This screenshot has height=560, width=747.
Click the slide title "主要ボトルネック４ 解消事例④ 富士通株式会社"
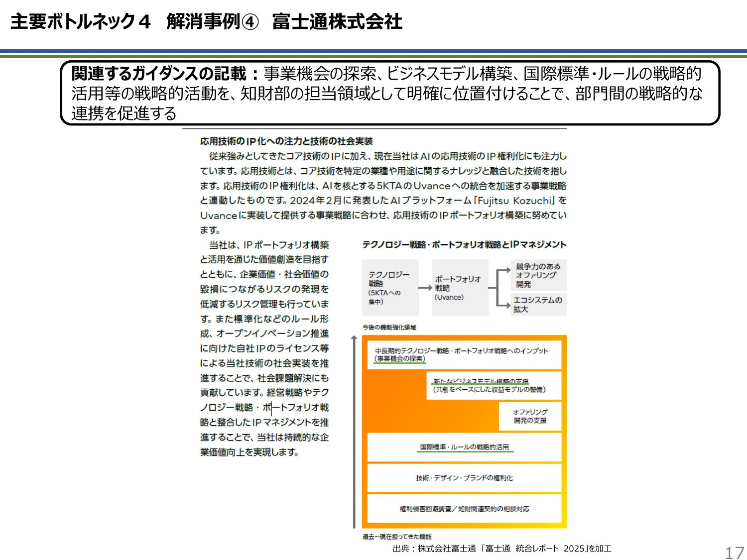[x=206, y=22]
